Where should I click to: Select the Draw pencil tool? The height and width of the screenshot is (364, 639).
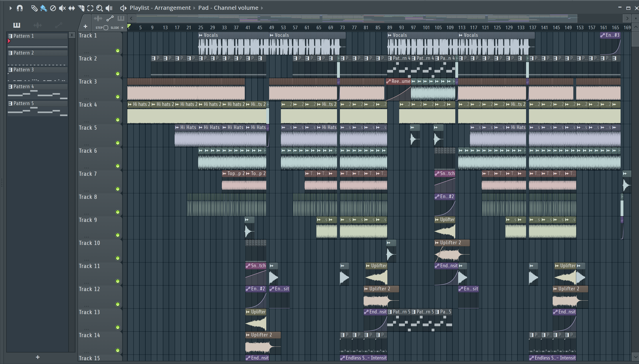pyautogui.click(x=34, y=8)
